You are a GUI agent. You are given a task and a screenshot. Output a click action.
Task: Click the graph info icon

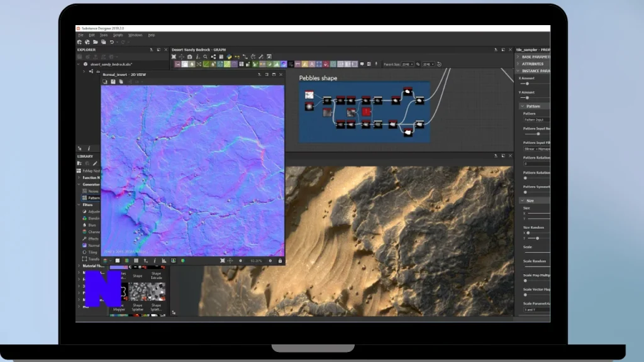click(x=197, y=57)
